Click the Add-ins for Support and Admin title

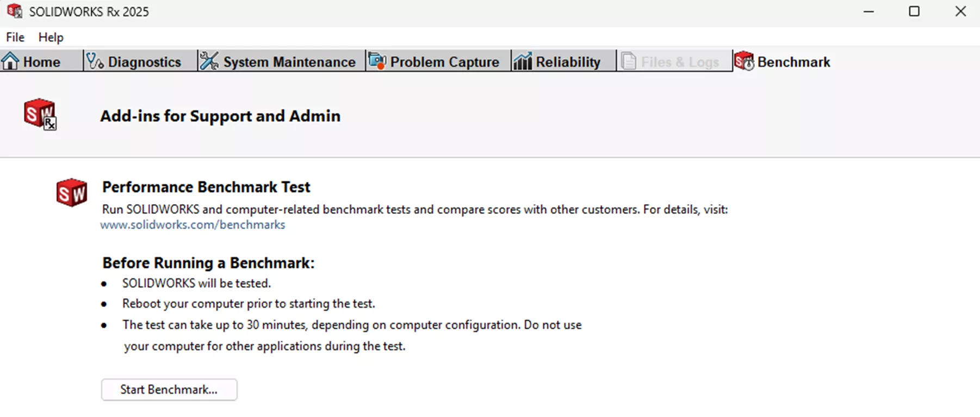(220, 116)
